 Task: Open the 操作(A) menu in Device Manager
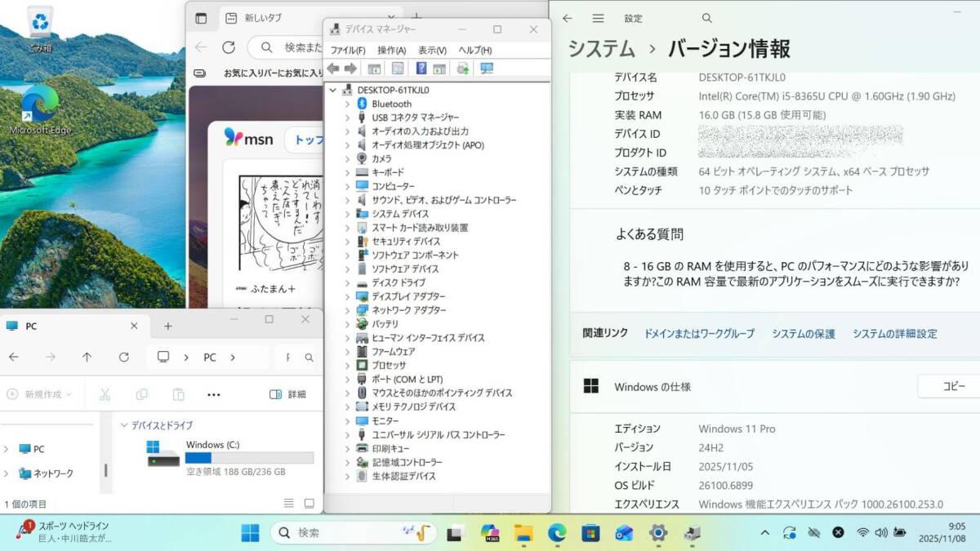tap(391, 50)
